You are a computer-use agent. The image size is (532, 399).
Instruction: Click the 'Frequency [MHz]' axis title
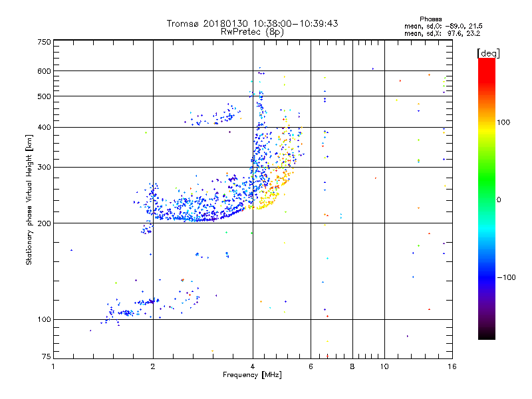click(252, 375)
